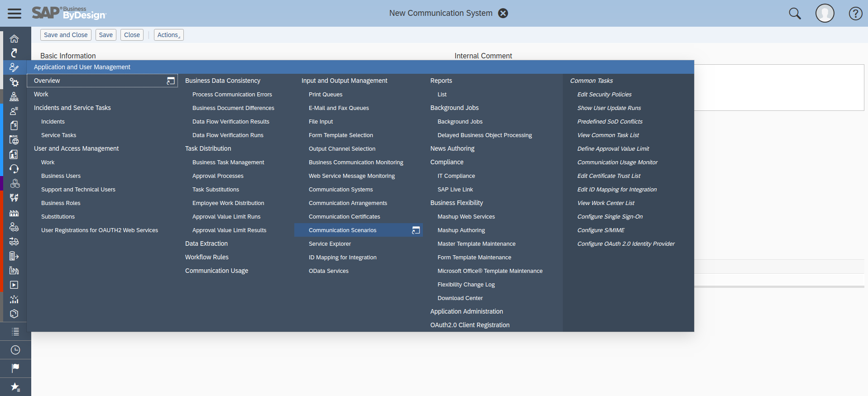Select Application and User Management sidebar icon
The width and height of the screenshot is (868, 396).
14,67
